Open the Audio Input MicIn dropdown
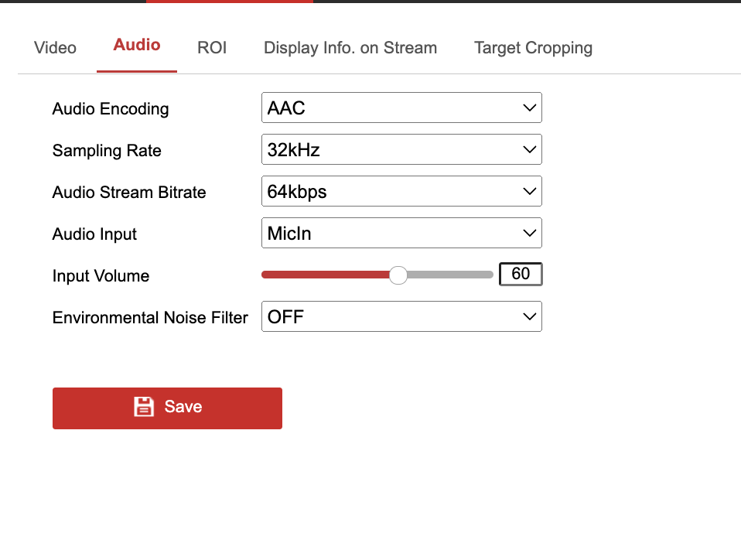The height and width of the screenshot is (560, 741). tap(401, 234)
